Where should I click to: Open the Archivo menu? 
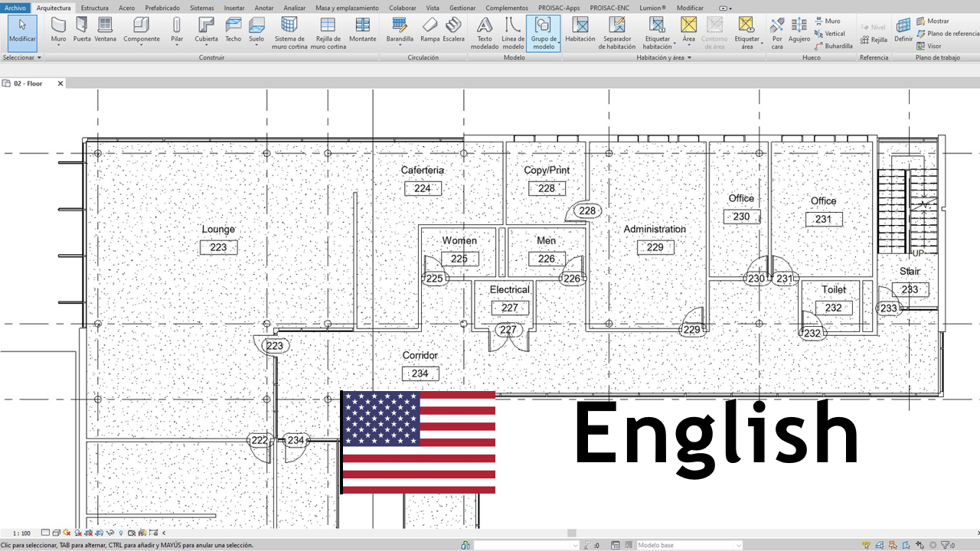15,8
